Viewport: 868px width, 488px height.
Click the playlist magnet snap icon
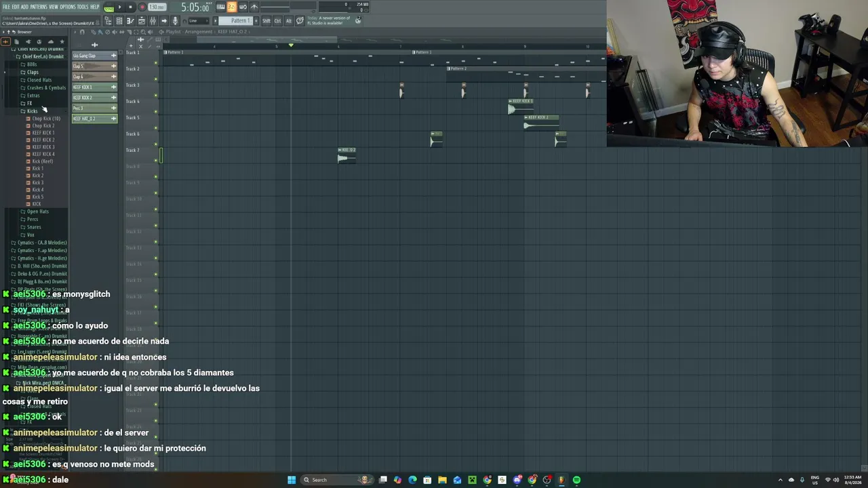point(82,32)
